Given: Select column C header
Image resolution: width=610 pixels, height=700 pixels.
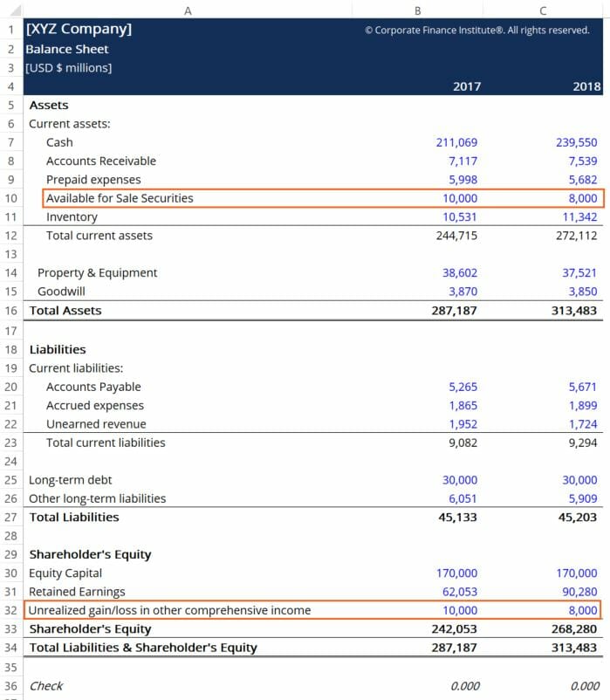Looking at the screenshot, I should coord(543,10).
